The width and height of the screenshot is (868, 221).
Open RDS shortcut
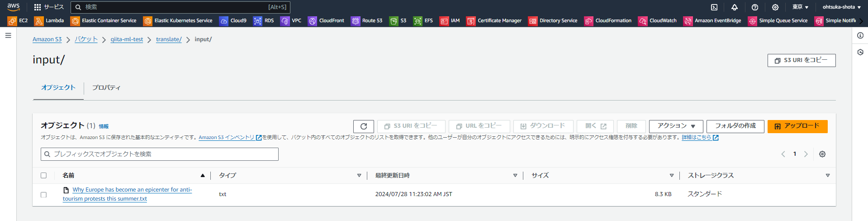264,21
